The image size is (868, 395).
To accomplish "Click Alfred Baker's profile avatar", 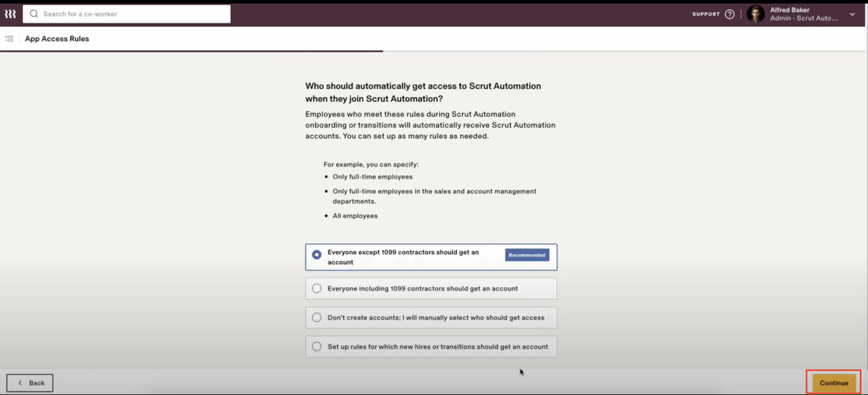I will 755,14.
